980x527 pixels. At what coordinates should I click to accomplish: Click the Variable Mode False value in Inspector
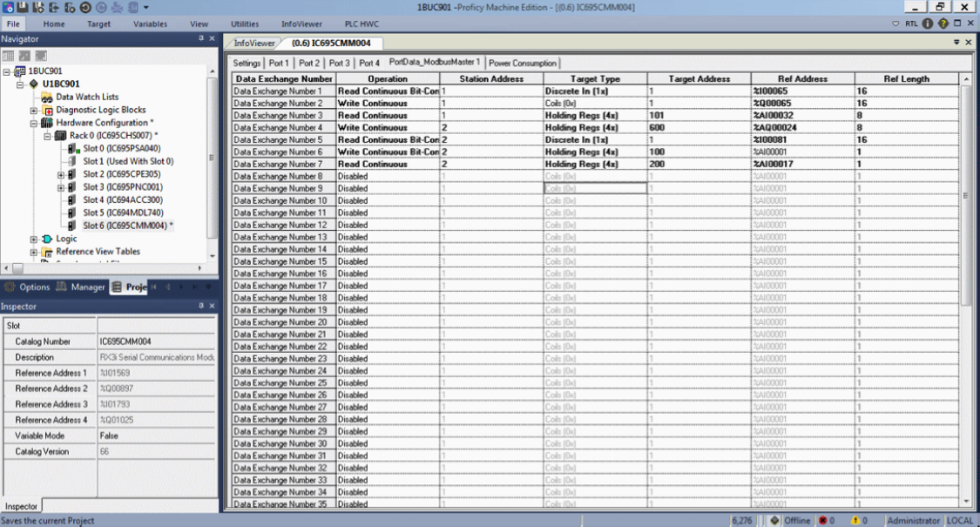pyautogui.click(x=156, y=436)
